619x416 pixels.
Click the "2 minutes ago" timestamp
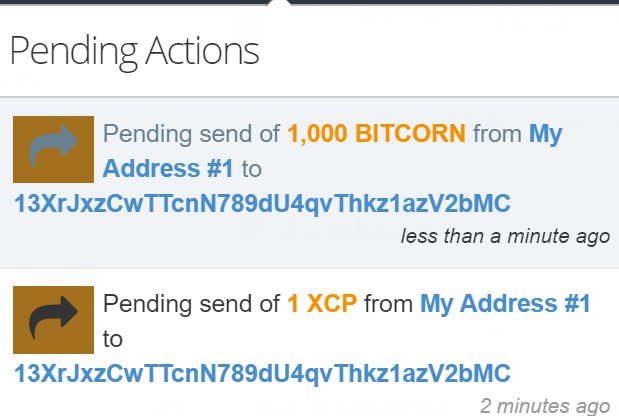(545, 406)
